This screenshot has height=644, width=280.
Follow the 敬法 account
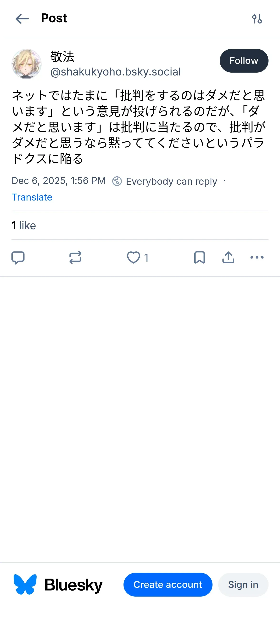tap(244, 61)
